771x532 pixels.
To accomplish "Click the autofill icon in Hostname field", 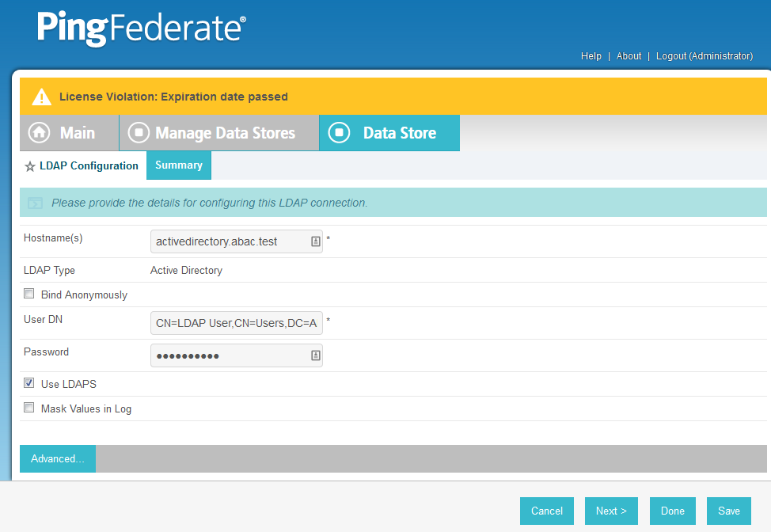I will click(316, 241).
